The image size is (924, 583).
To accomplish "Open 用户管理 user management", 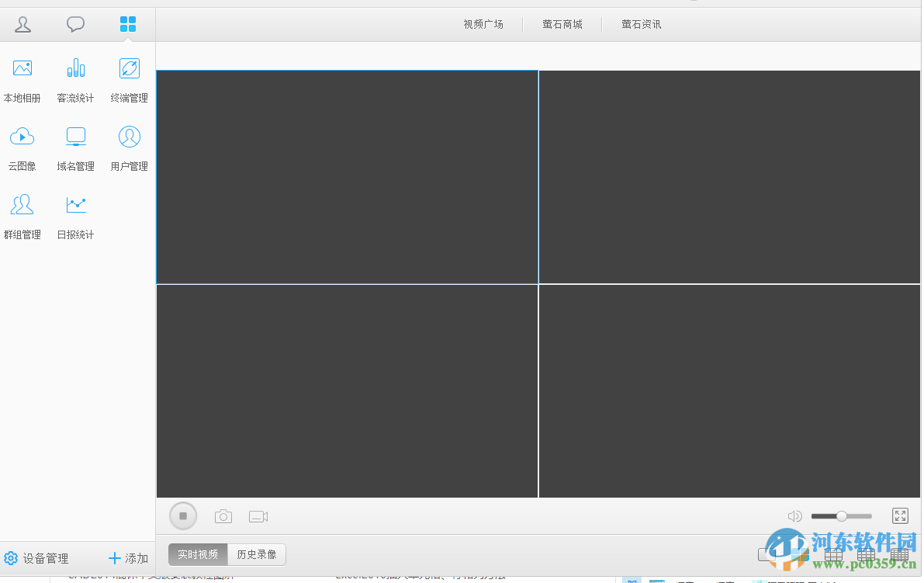I will pos(129,149).
